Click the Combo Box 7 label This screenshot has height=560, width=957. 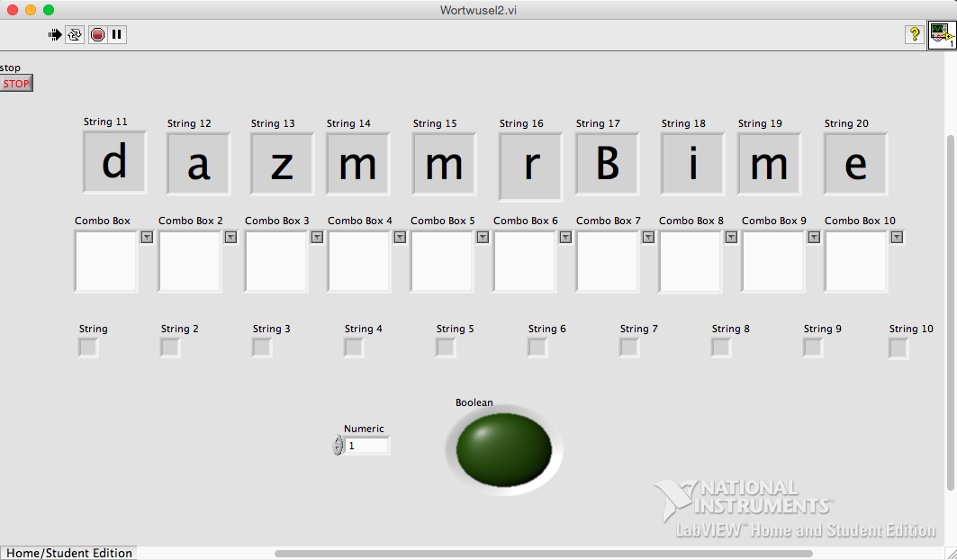609,221
